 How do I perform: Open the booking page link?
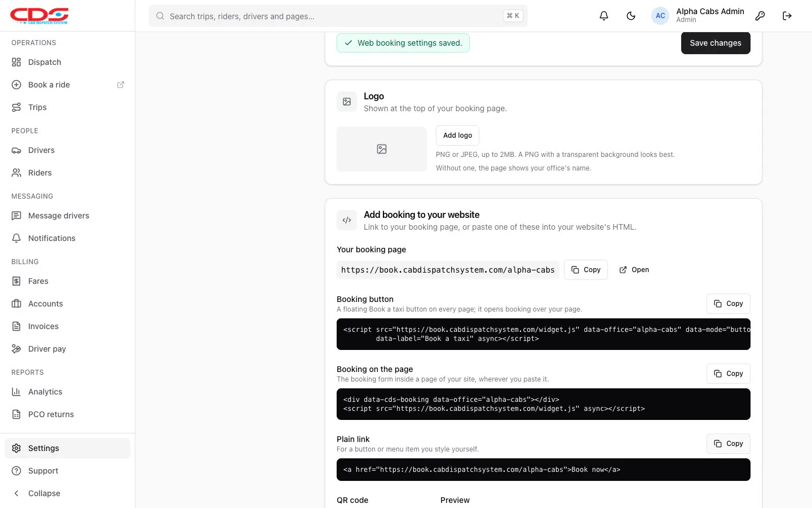634,270
